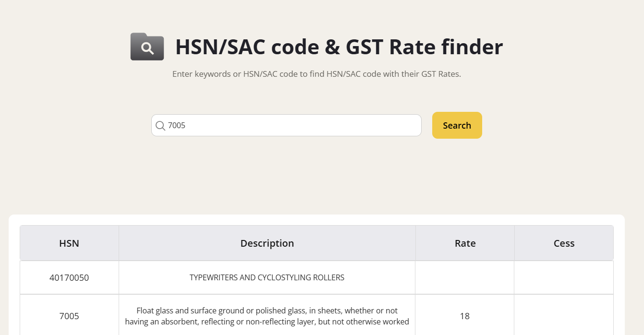
Task: Select the Cess column header
Action: [x=564, y=243]
